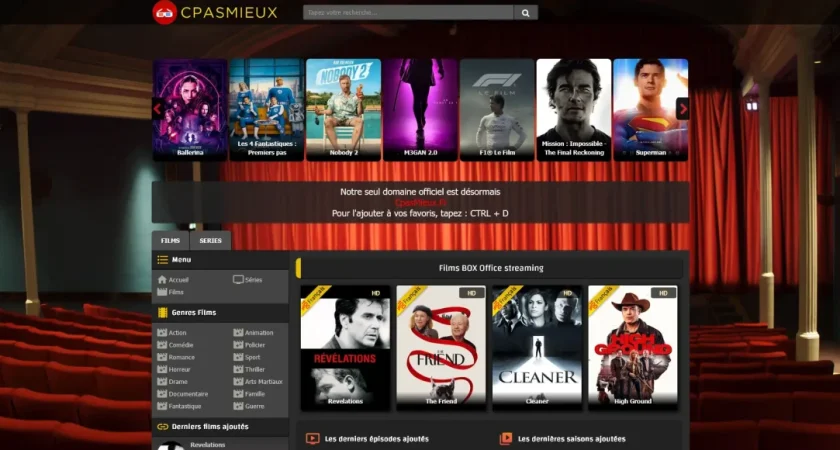Click the film icon beside Action genre
The image size is (840, 450).
tap(162, 332)
